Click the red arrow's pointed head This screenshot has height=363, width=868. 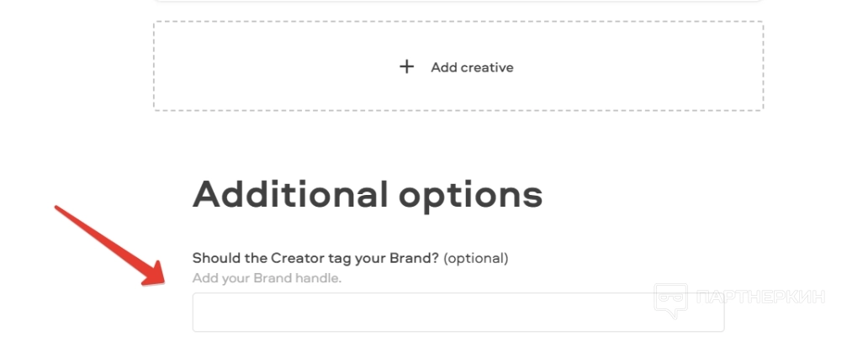[x=154, y=278]
